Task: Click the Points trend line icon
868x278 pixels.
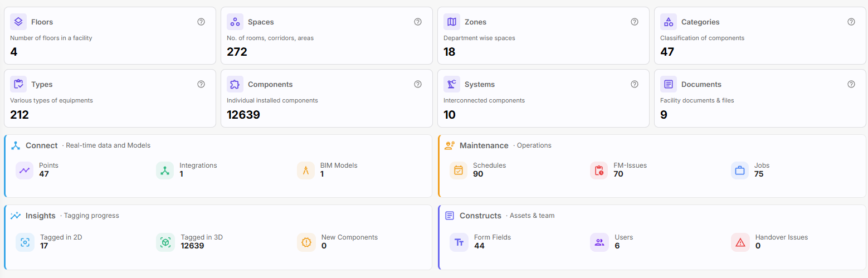Action: click(25, 170)
